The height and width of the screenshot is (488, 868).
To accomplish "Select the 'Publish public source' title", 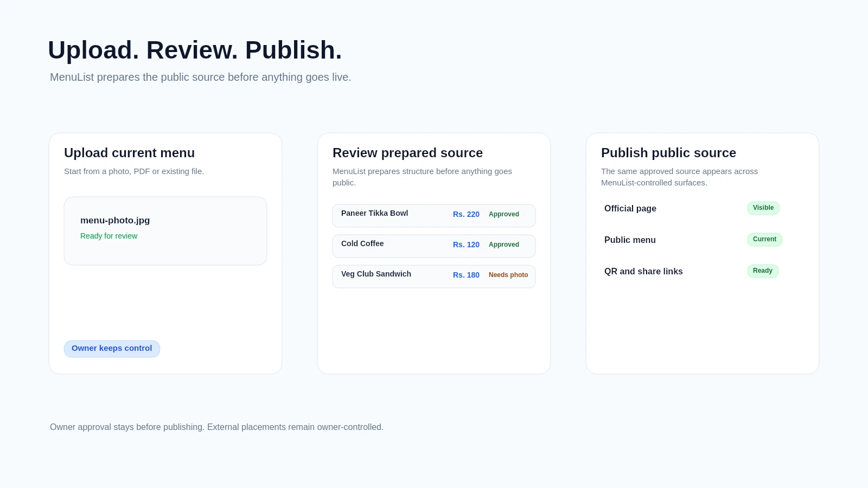I will pos(668,153).
